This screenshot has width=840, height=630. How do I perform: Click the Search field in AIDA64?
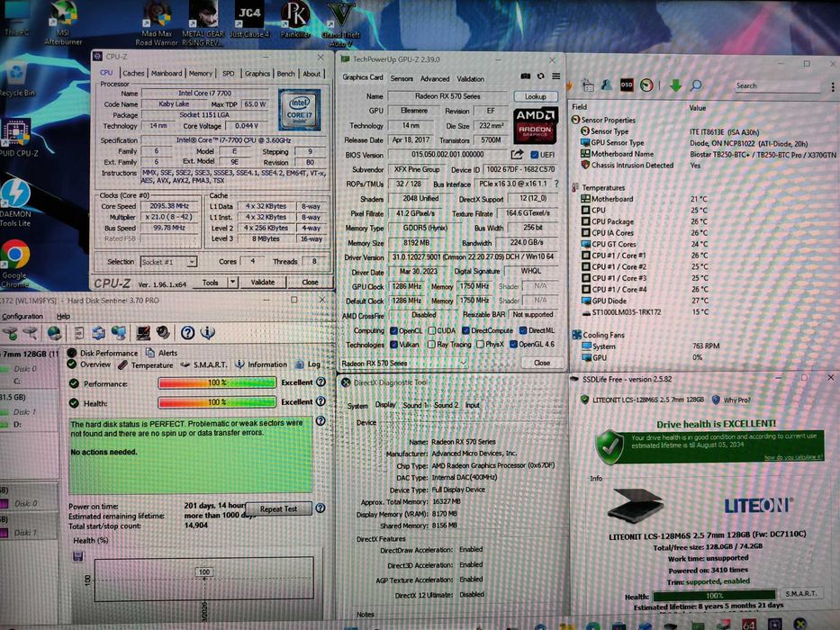(x=778, y=85)
